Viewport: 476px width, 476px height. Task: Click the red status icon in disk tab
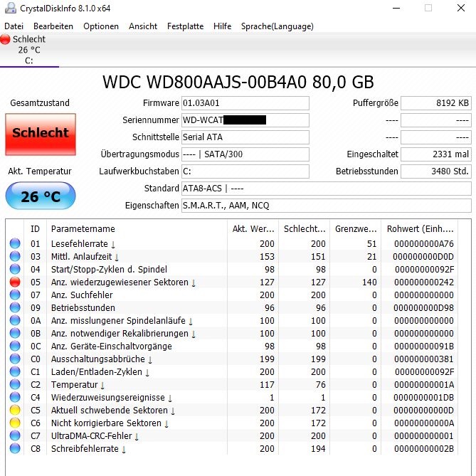[5, 39]
